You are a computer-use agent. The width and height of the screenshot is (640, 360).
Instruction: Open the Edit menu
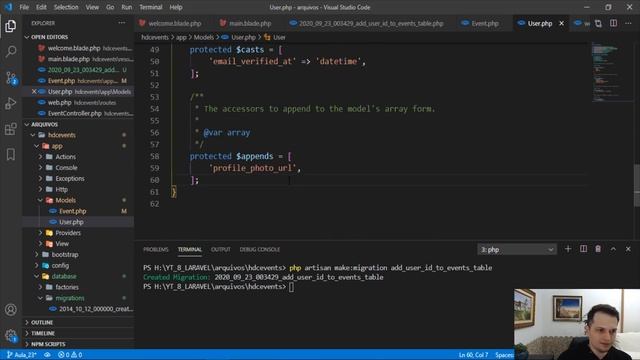coord(41,7)
